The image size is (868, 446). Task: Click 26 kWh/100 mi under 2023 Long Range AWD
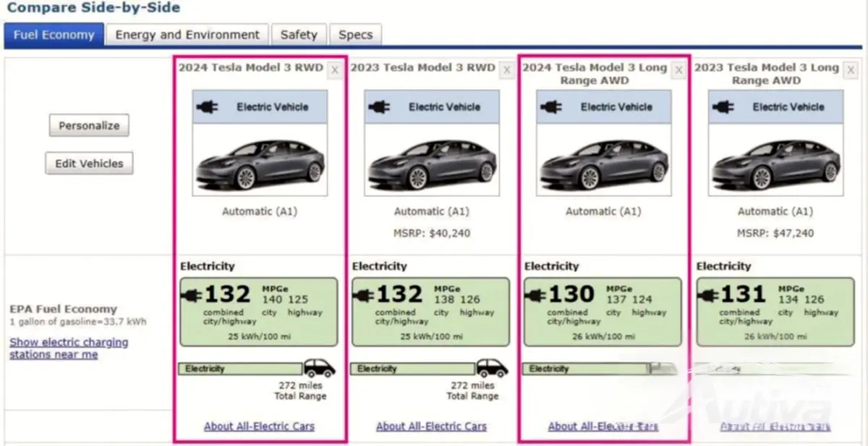[x=775, y=337]
